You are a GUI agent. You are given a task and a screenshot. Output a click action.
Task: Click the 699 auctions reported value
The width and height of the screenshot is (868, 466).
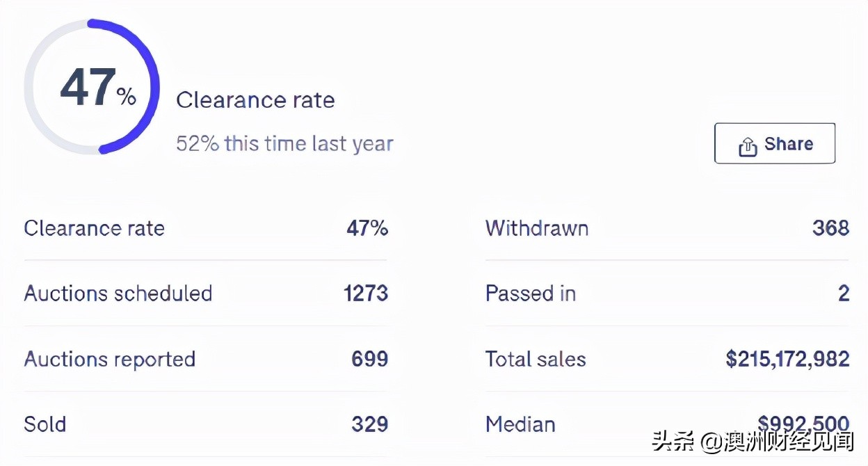pos(369,359)
